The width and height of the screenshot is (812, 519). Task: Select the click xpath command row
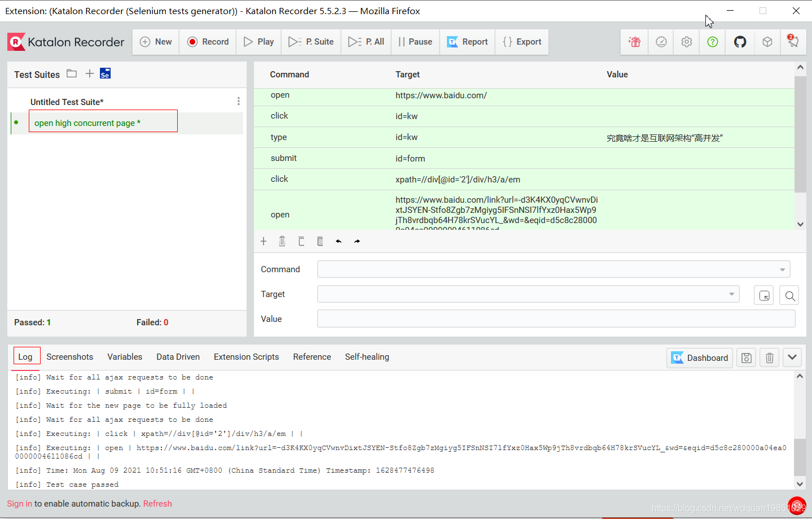tap(524, 179)
